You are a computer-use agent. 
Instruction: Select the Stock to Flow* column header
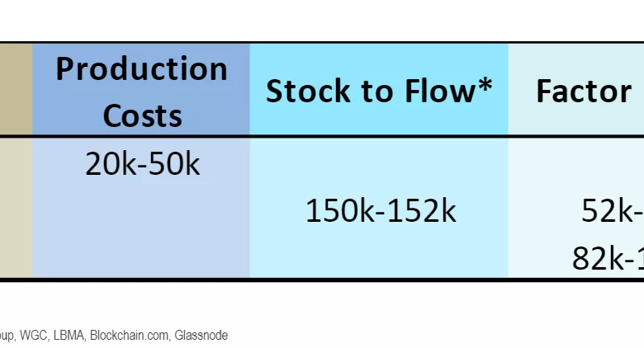379,91
